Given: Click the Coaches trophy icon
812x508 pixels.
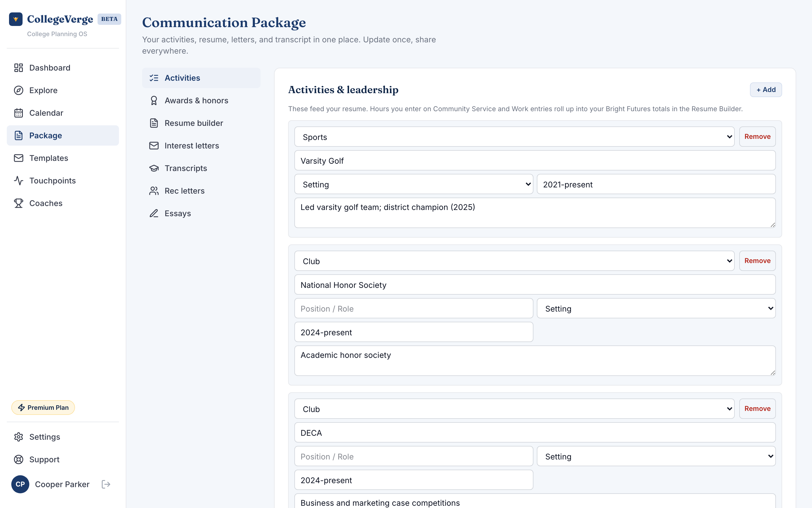Looking at the screenshot, I should (x=18, y=203).
